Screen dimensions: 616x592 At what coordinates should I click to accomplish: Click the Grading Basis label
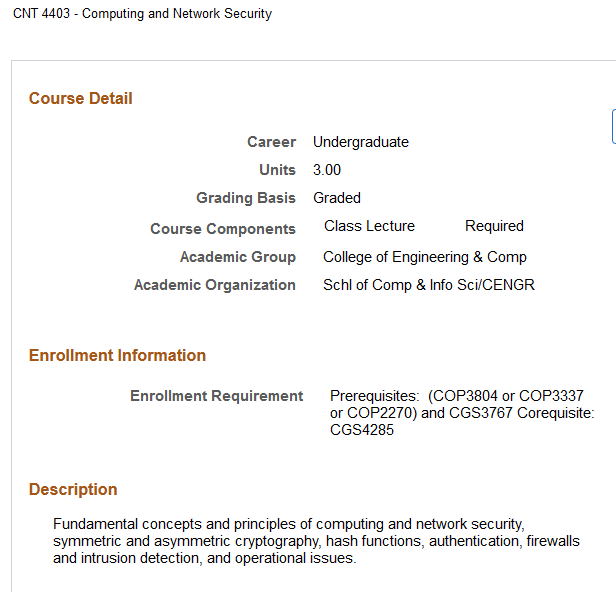[246, 198]
